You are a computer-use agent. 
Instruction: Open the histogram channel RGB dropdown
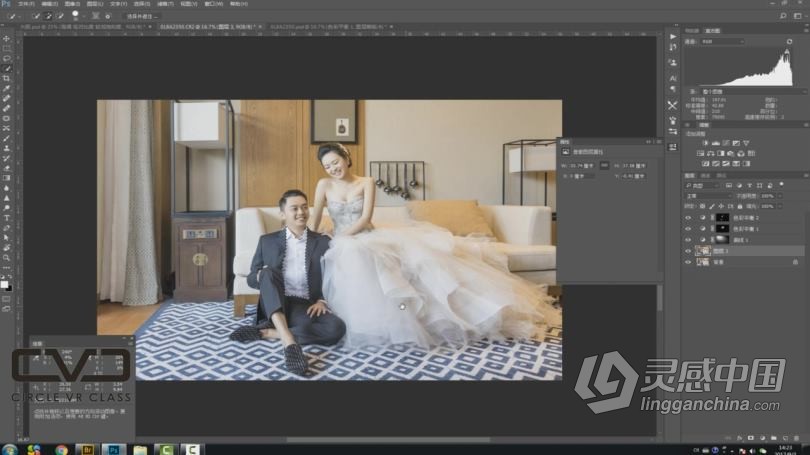(x=723, y=41)
